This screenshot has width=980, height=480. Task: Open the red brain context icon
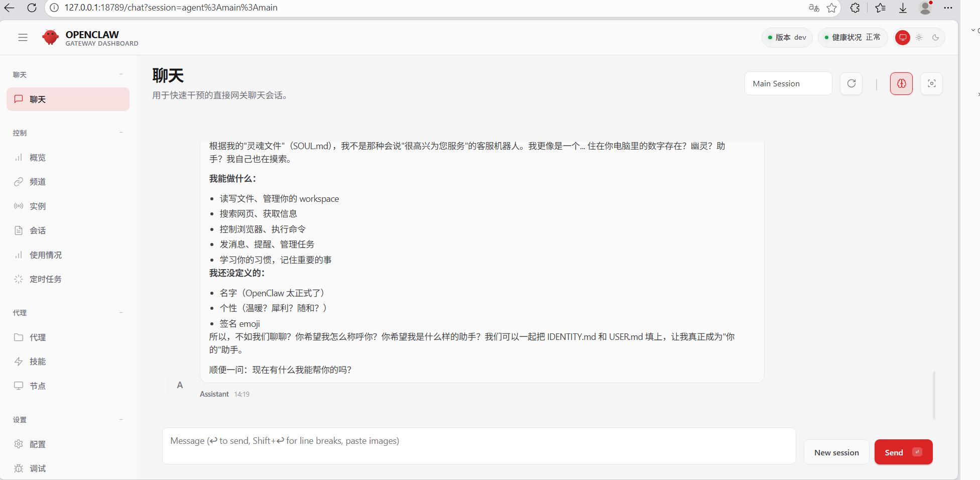tap(901, 83)
